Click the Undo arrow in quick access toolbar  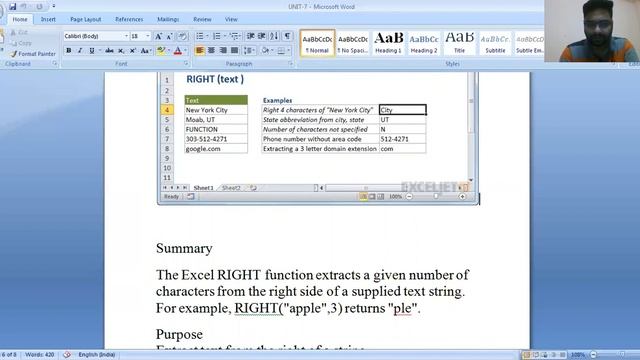pos(24,7)
